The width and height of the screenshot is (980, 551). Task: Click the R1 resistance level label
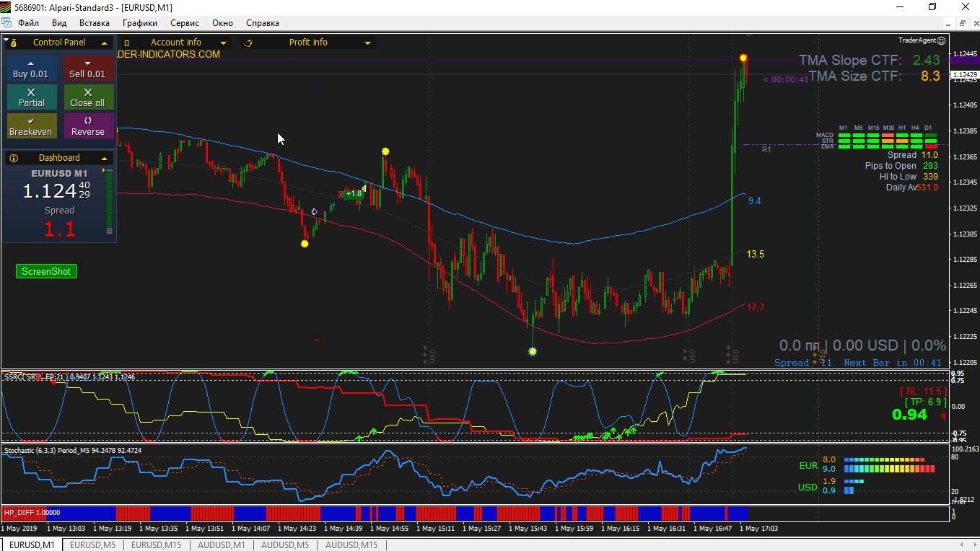coord(766,149)
